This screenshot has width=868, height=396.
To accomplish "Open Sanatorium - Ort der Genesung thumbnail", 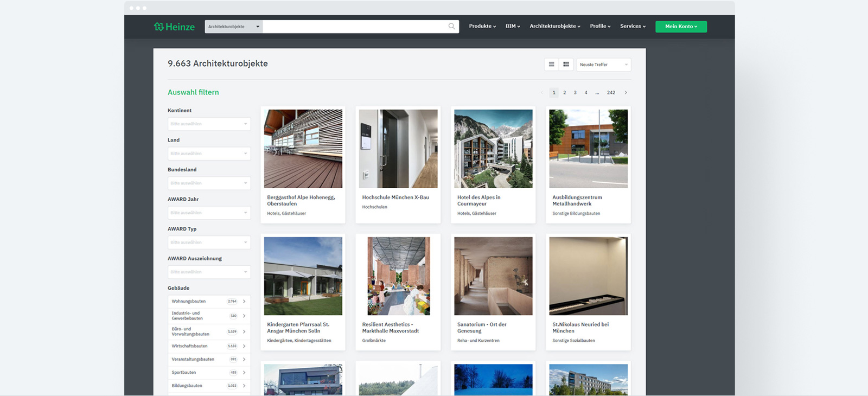I will (x=493, y=276).
